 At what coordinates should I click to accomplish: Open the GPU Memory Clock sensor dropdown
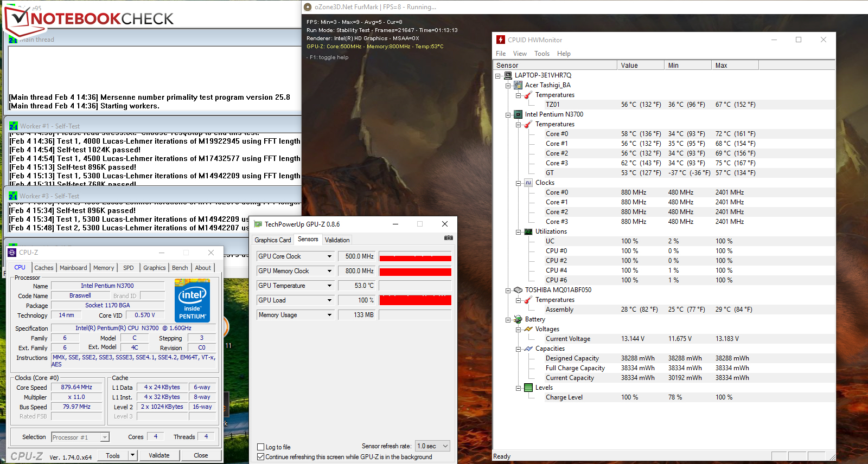click(x=329, y=271)
